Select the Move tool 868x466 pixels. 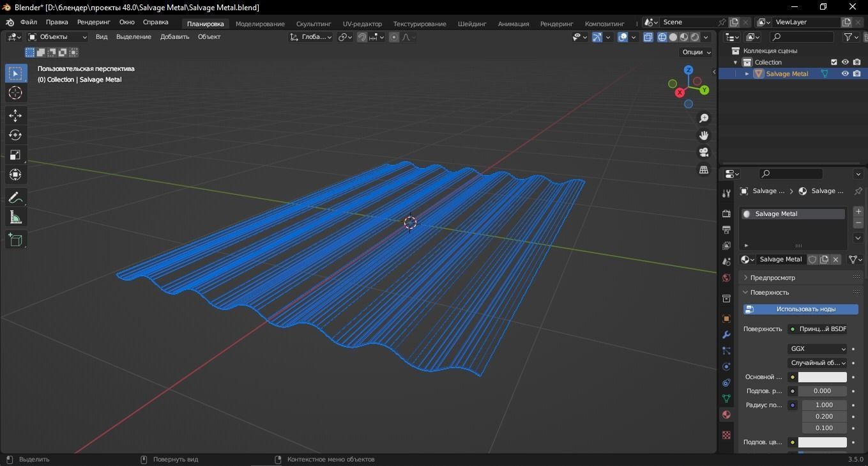tap(15, 116)
